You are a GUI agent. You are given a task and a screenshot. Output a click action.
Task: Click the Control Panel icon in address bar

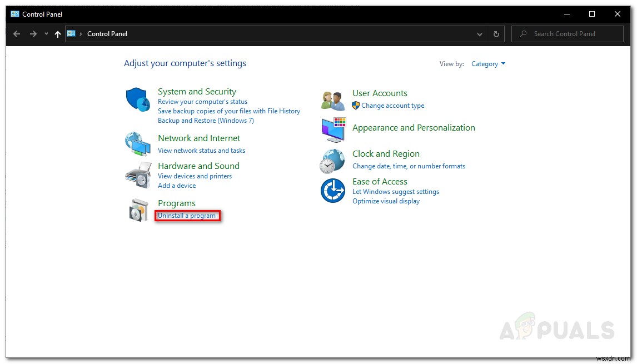pos(71,34)
